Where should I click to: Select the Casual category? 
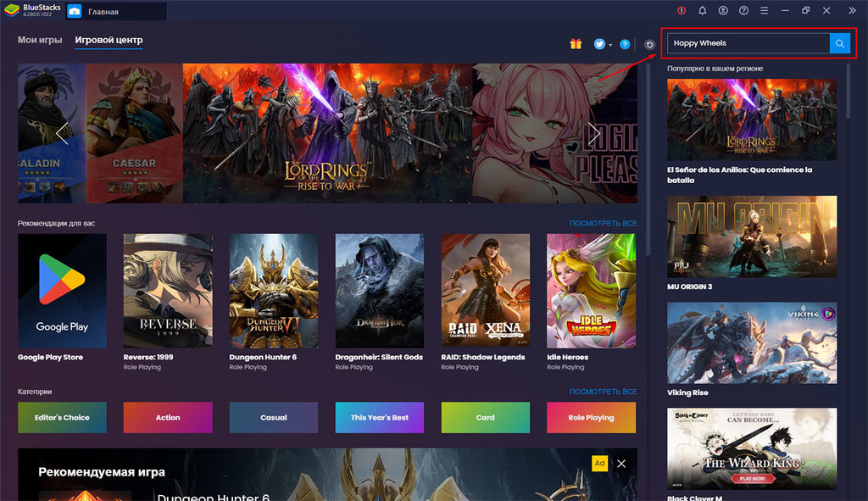point(274,417)
